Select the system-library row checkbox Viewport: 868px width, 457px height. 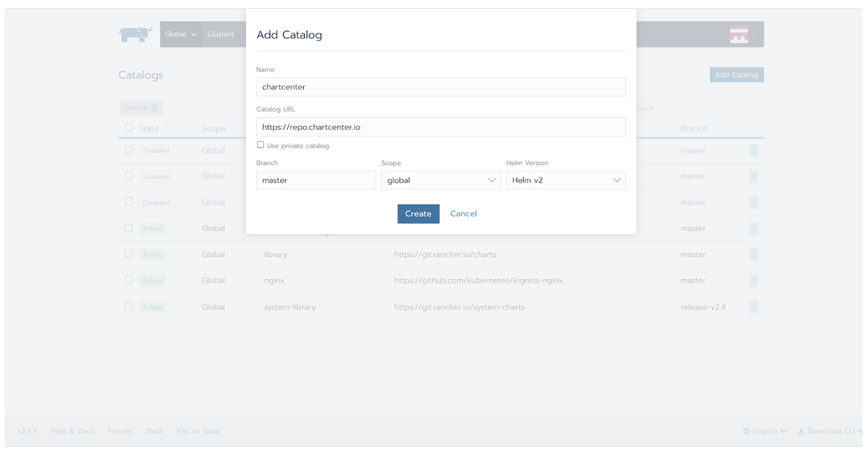point(129,307)
